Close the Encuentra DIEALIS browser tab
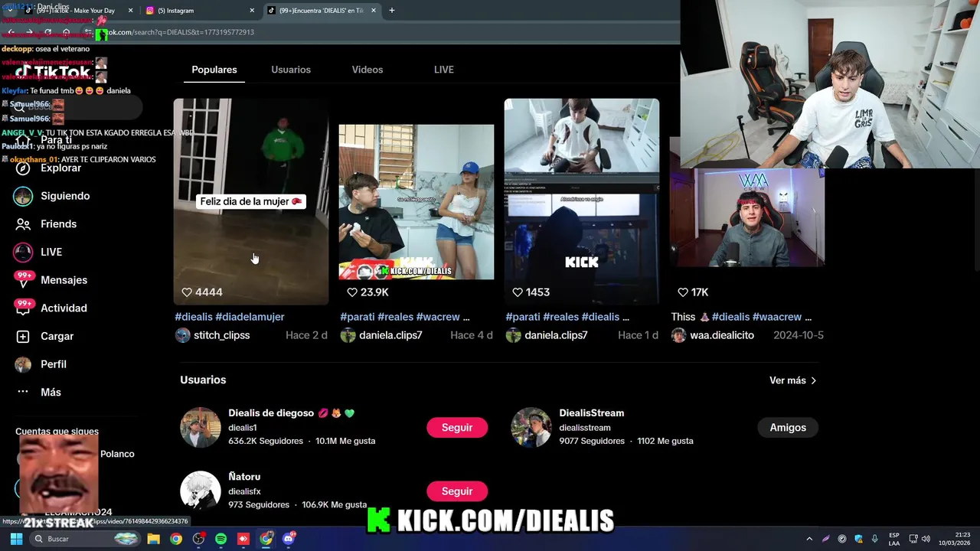Screen dimensions: 980x551 coord(374,11)
